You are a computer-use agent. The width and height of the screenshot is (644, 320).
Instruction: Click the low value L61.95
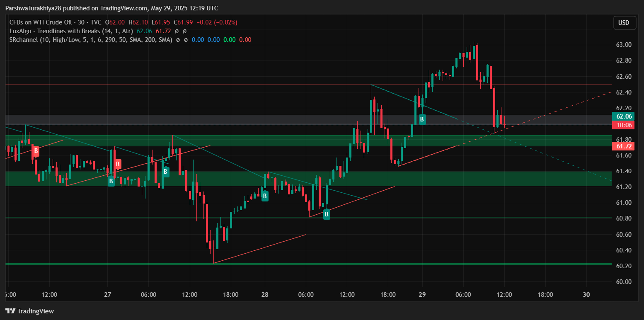(161, 22)
